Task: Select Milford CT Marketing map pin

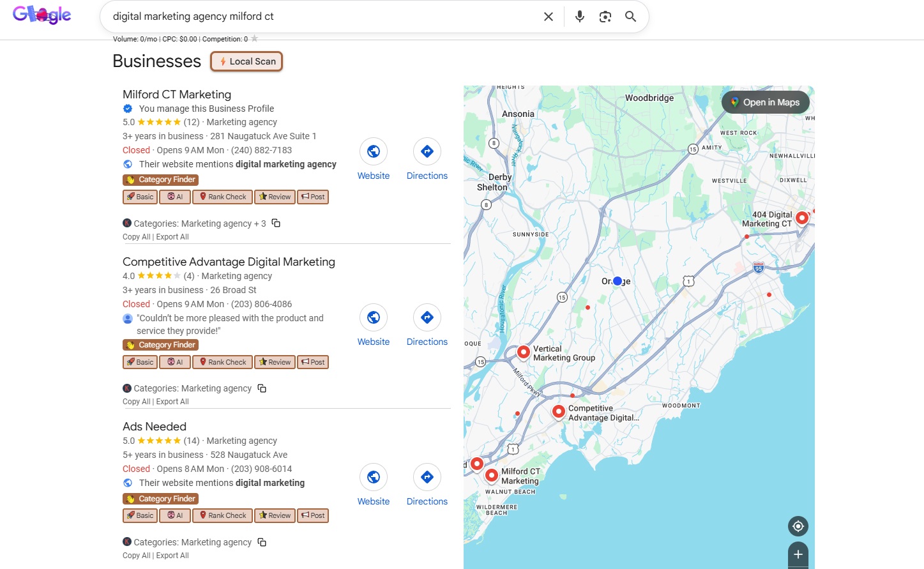Action: [491, 475]
